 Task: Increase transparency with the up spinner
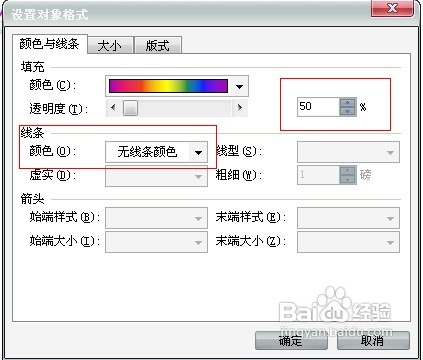click(x=348, y=103)
